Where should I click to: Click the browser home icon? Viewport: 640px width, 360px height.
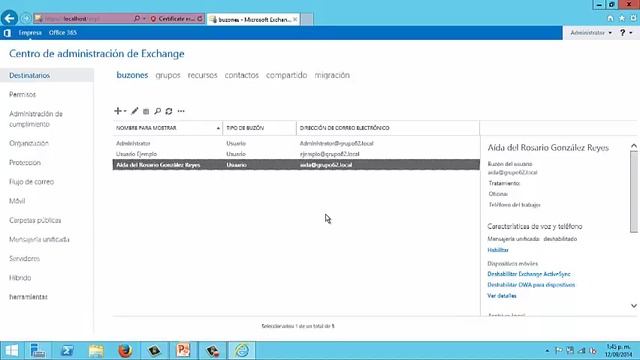pos(610,18)
